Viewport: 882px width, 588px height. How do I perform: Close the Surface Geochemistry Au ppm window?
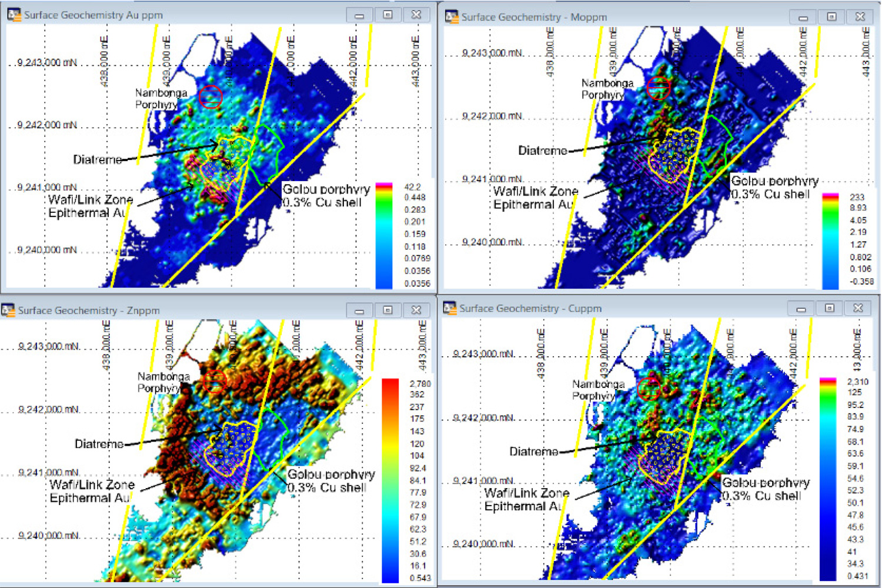coord(416,15)
